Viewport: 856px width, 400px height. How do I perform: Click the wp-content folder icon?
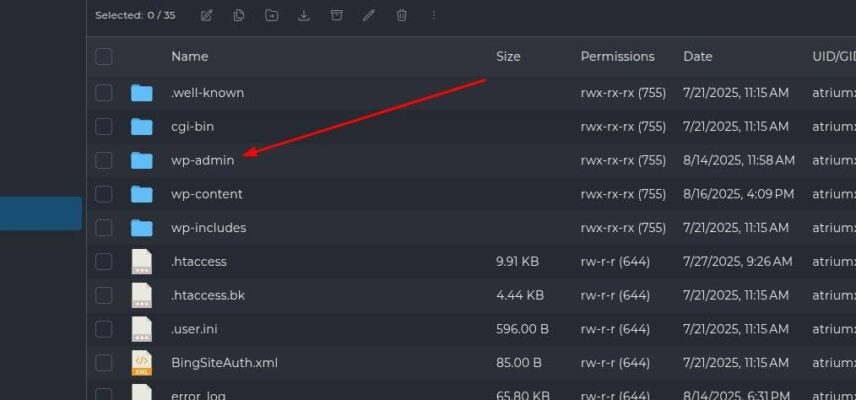click(x=141, y=194)
